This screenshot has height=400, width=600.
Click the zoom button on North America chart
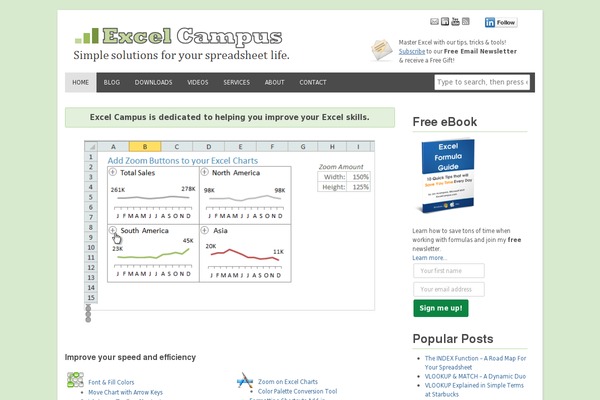tap(205, 172)
